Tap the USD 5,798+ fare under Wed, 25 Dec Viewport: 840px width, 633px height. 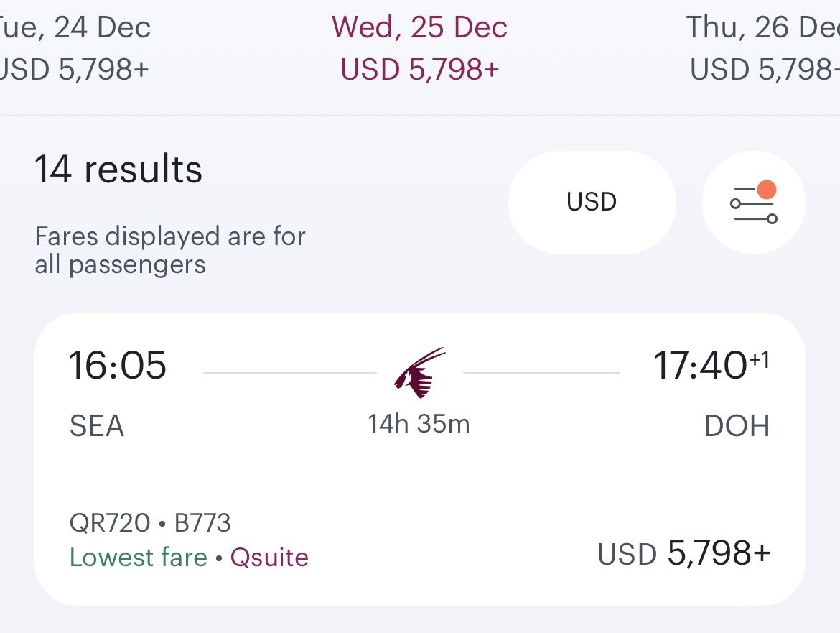click(x=419, y=69)
